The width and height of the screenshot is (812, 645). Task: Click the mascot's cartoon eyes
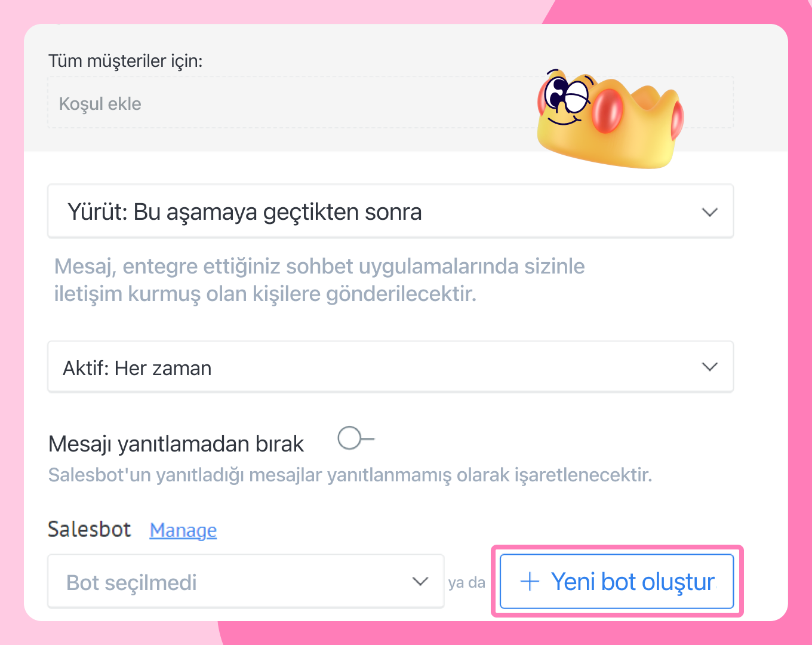coord(567,94)
